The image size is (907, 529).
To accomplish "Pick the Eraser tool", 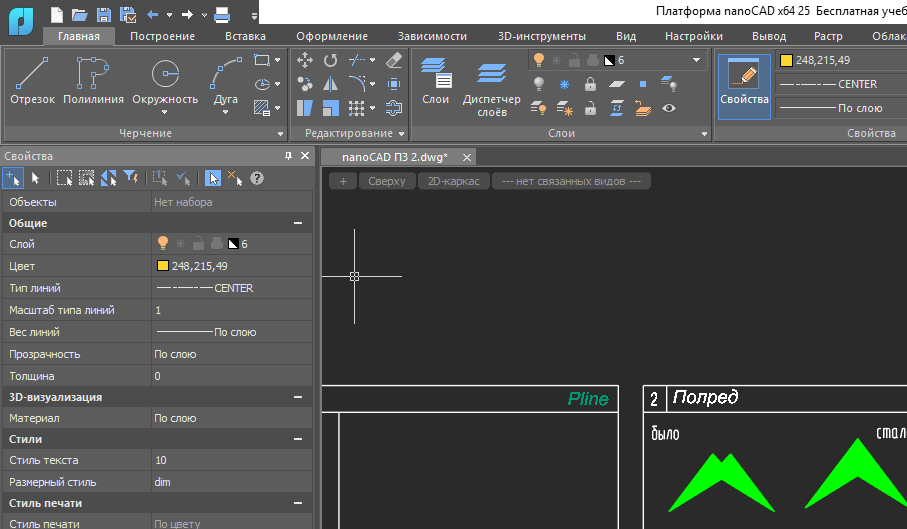I will coord(394,60).
